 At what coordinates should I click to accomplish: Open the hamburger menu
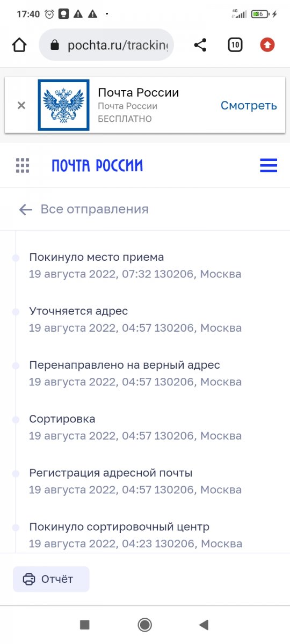269,165
